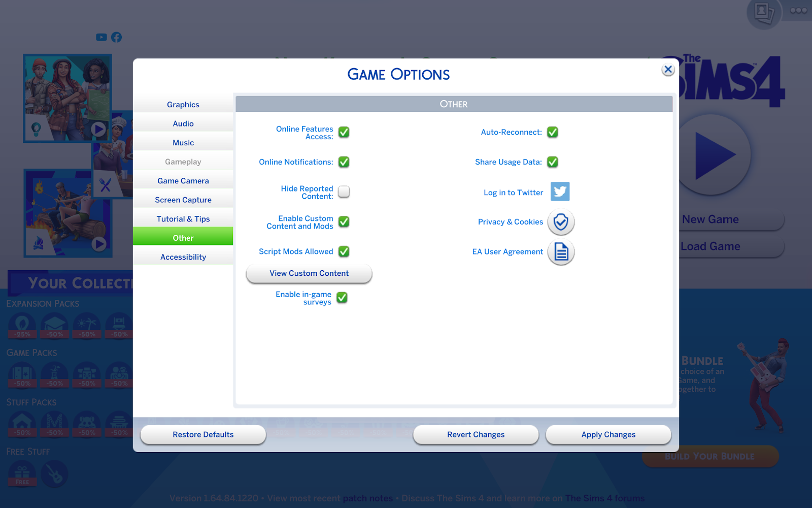
Task: Click the Twitter bird icon
Action: click(560, 192)
